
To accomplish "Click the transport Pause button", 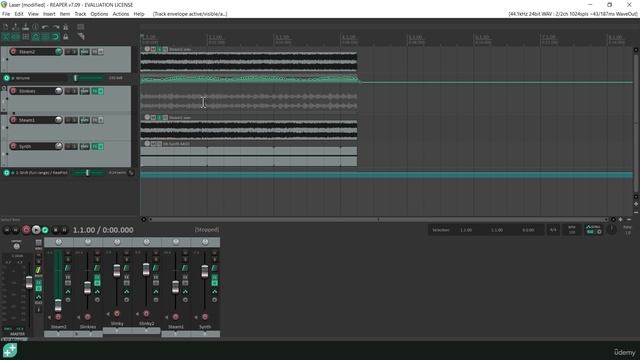I will coord(64,230).
